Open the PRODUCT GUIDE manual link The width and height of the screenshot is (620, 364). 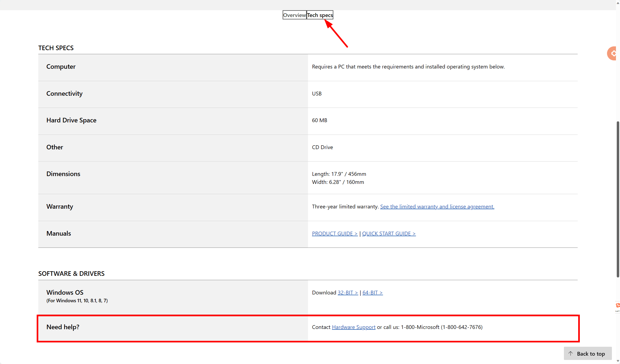pyautogui.click(x=335, y=233)
